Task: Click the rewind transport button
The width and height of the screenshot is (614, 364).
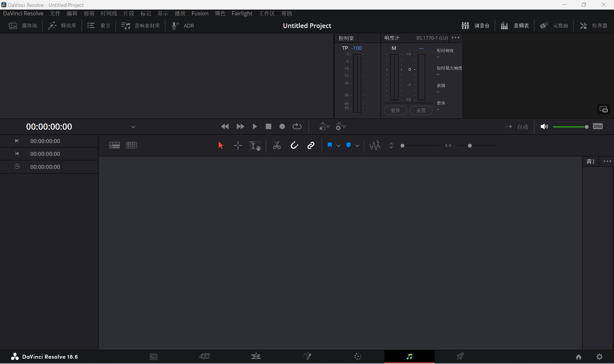Action: 225,127
